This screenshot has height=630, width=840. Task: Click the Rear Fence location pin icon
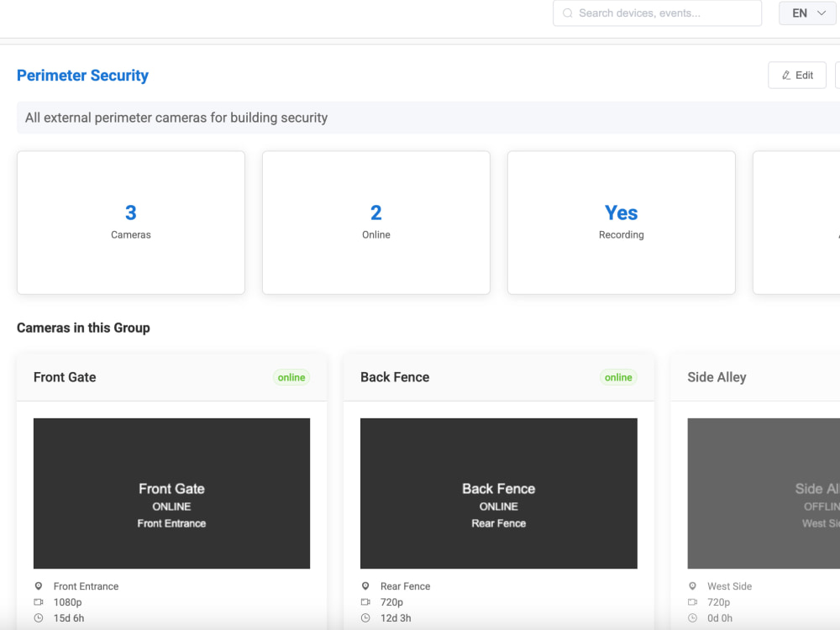pos(365,586)
